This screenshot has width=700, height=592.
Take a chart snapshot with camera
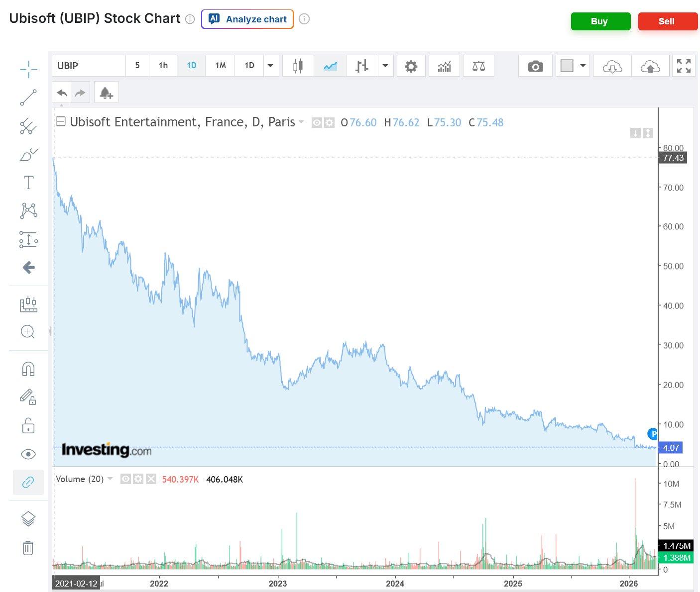coord(535,66)
